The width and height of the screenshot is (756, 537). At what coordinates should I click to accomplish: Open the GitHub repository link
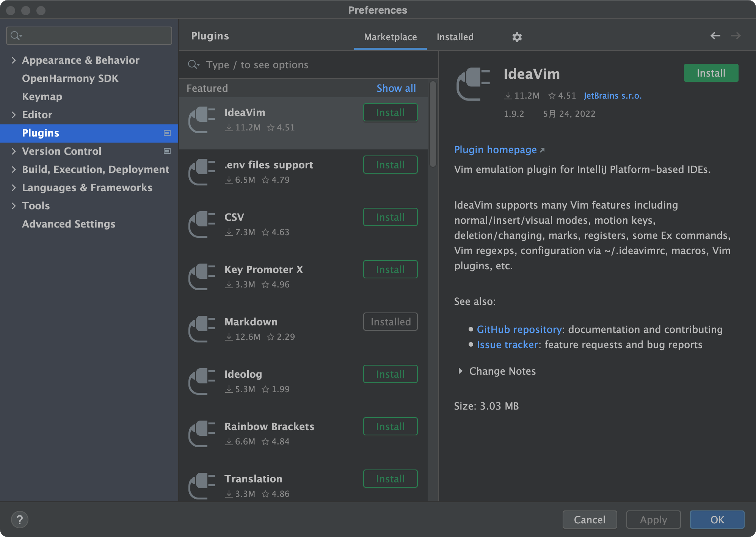click(519, 329)
